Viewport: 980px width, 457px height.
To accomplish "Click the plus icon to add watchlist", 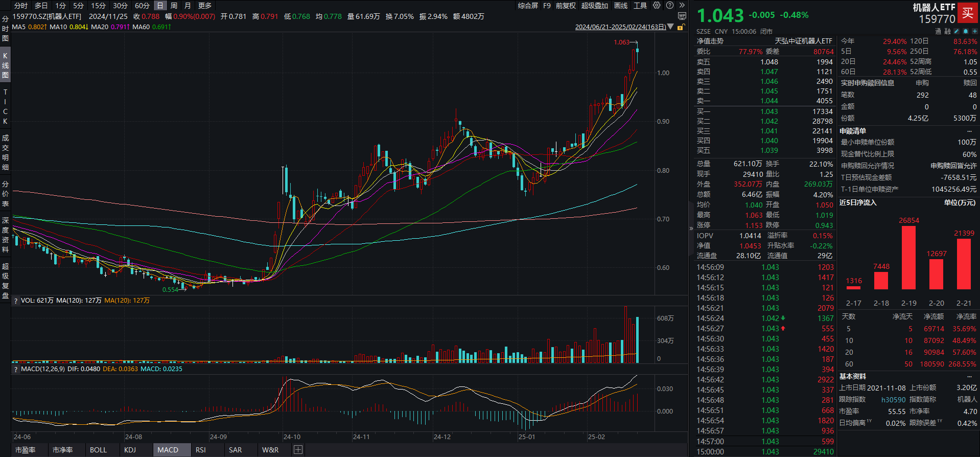I will tap(974, 31).
